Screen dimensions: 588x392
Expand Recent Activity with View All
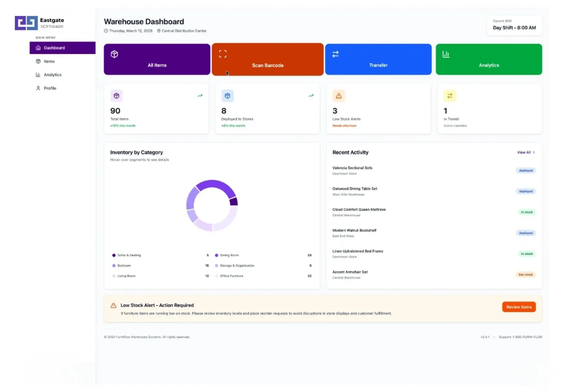526,152
